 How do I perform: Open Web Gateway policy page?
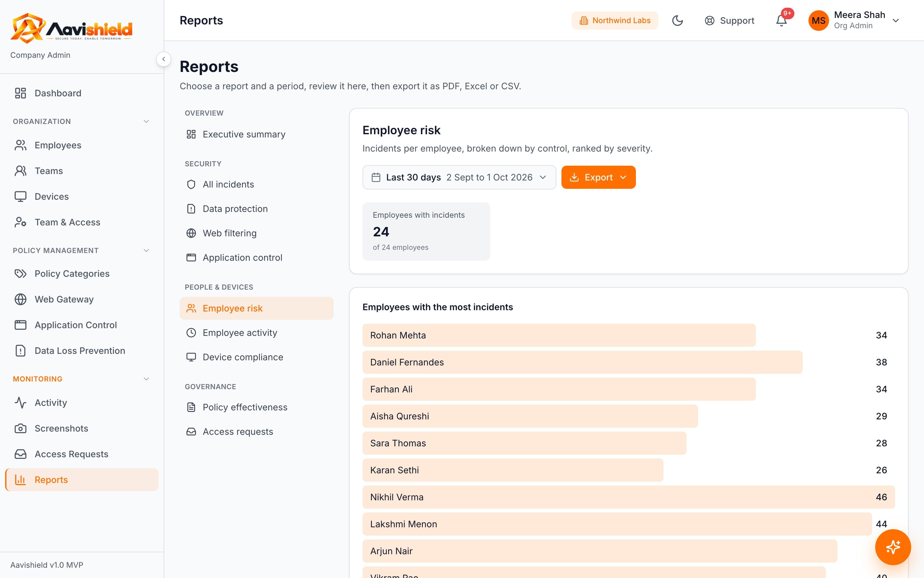pos(82,299)
